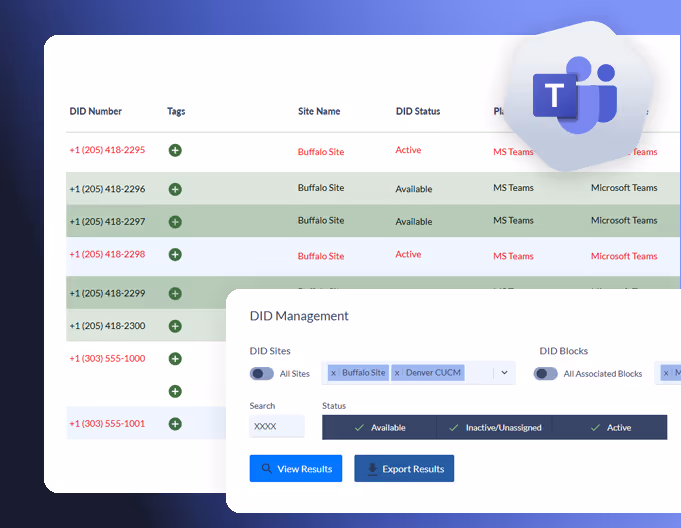Image resolution: width=681 pixels, height=528 pixels.
Task: Add tag to +1 (205) 418-2296 row
Action: click(x=175, y=189)
